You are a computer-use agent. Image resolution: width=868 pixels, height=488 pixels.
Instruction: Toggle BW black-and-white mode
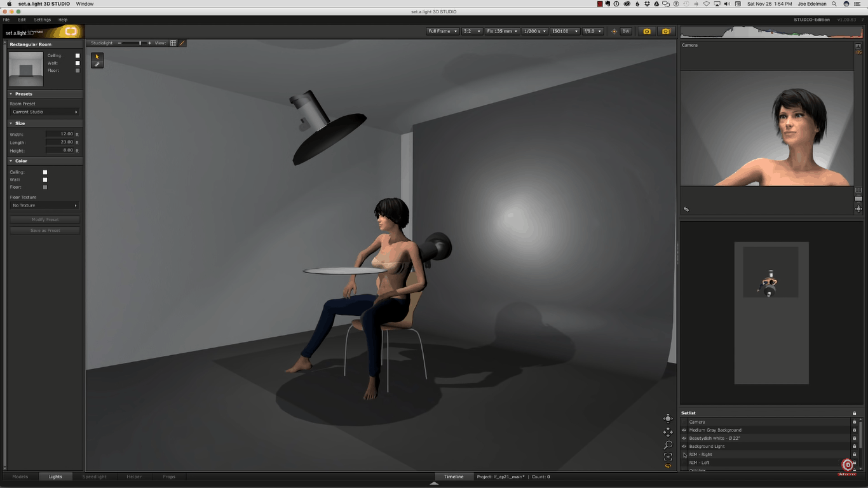tap(626, 31)
